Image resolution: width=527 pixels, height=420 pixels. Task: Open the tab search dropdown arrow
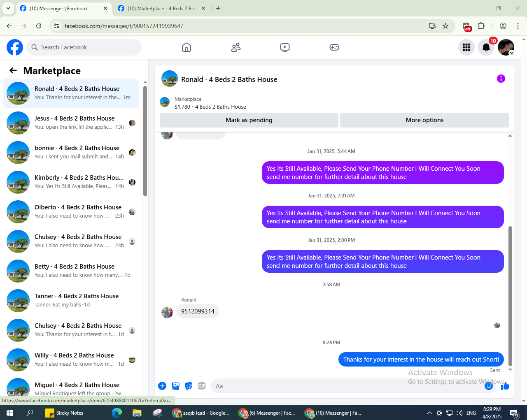[8, 8]
